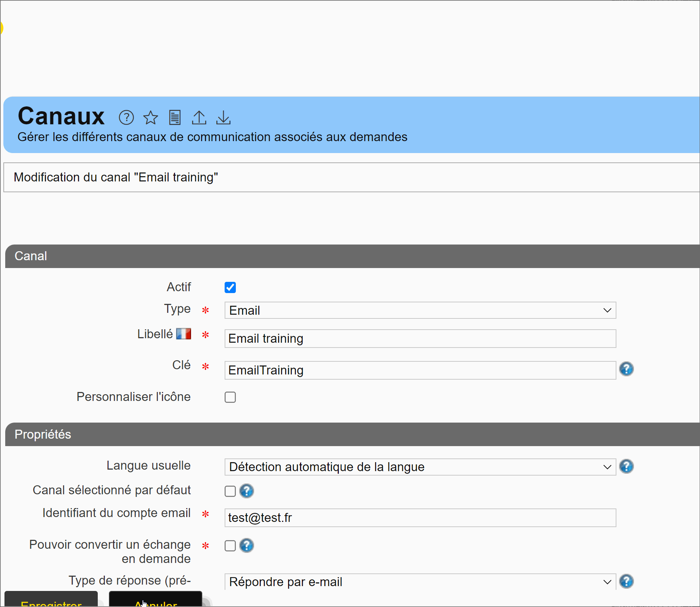
Task: Open help icon next to Clé field
Action: pos(626,369)
